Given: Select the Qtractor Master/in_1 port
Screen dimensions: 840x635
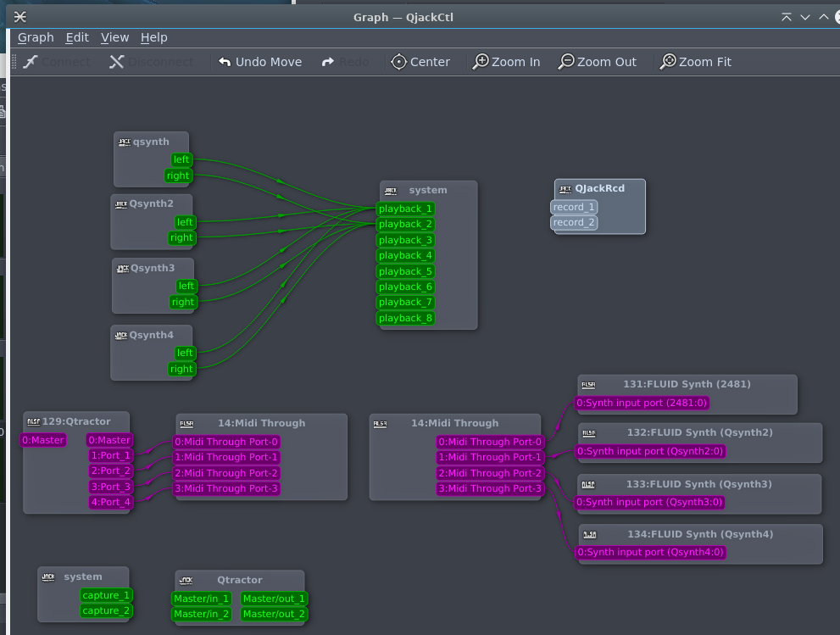Looking at the screenshot, I should (202, 599).
